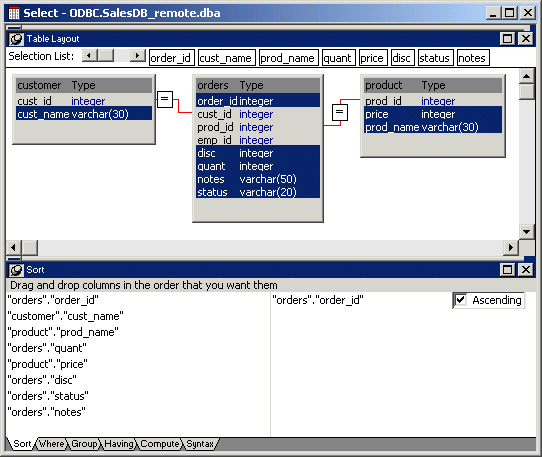
Task: Click quant in Selection List
Action: point(338,58)
